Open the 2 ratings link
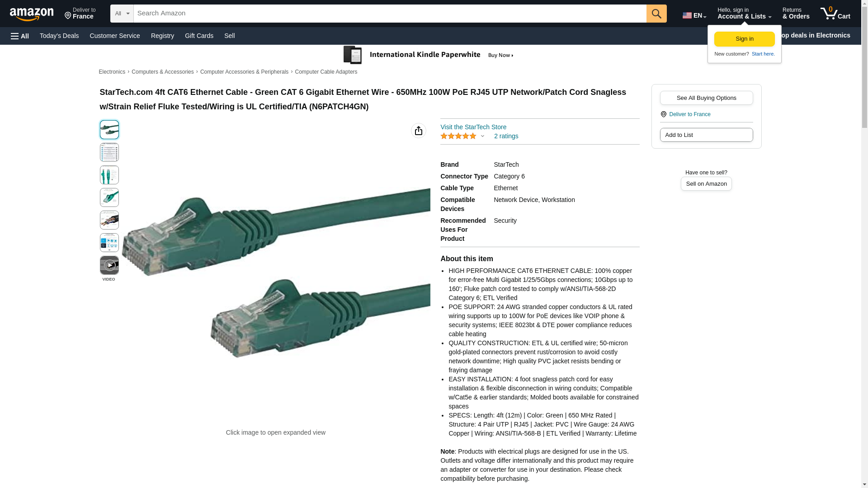This screenshot has width=868, height=488. coord(506,136)
